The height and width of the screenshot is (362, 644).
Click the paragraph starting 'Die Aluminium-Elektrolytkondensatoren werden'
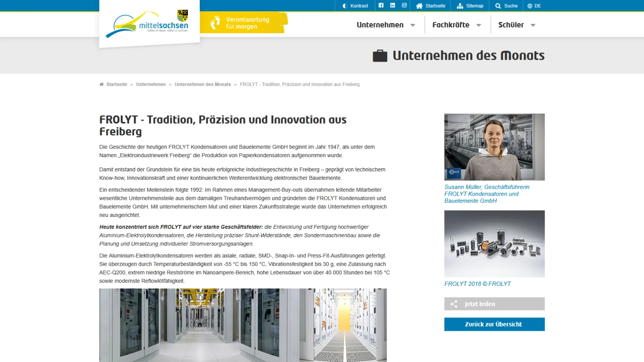244,268
